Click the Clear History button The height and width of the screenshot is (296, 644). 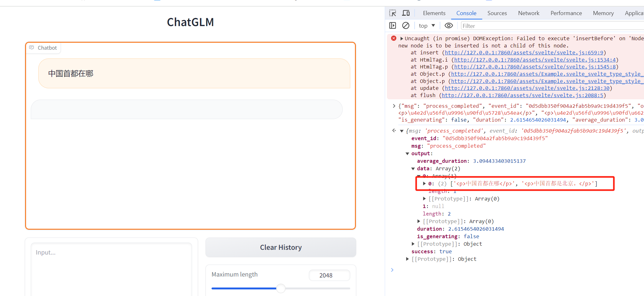(x=281, y=247)
